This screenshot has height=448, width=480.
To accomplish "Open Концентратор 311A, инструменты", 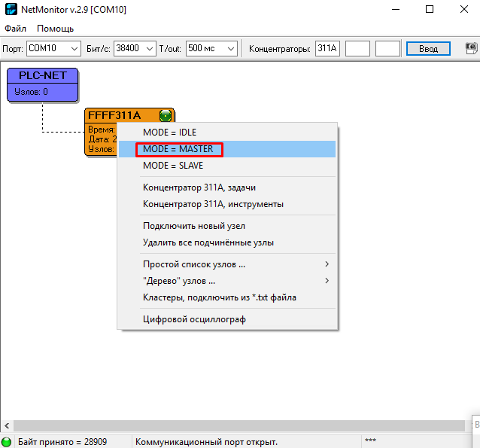I will 227,204.
